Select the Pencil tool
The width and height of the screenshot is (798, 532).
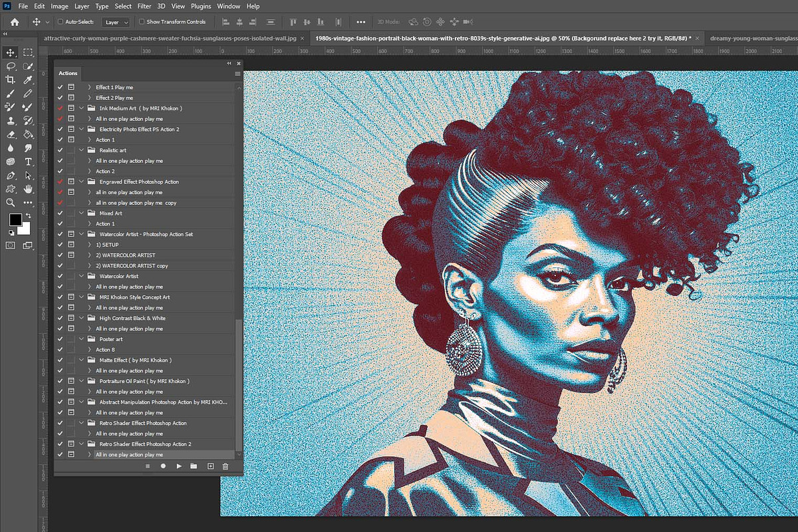pos(28,94)
